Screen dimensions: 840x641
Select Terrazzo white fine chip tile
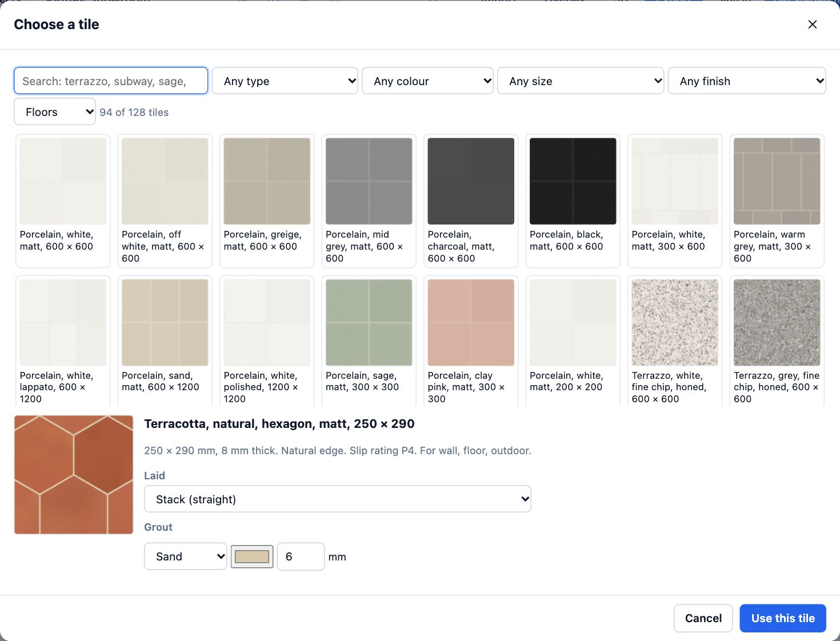click(675, 341)
